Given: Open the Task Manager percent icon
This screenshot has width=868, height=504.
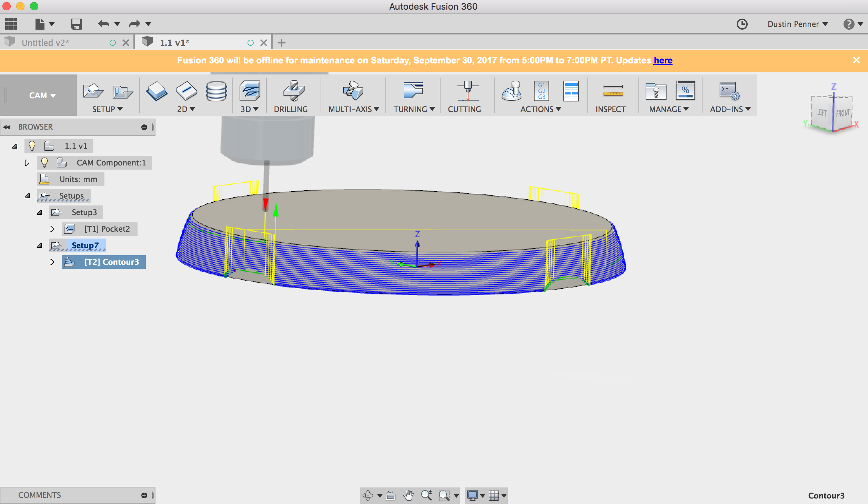Looking at the screenshot, I should click(685, 91).
